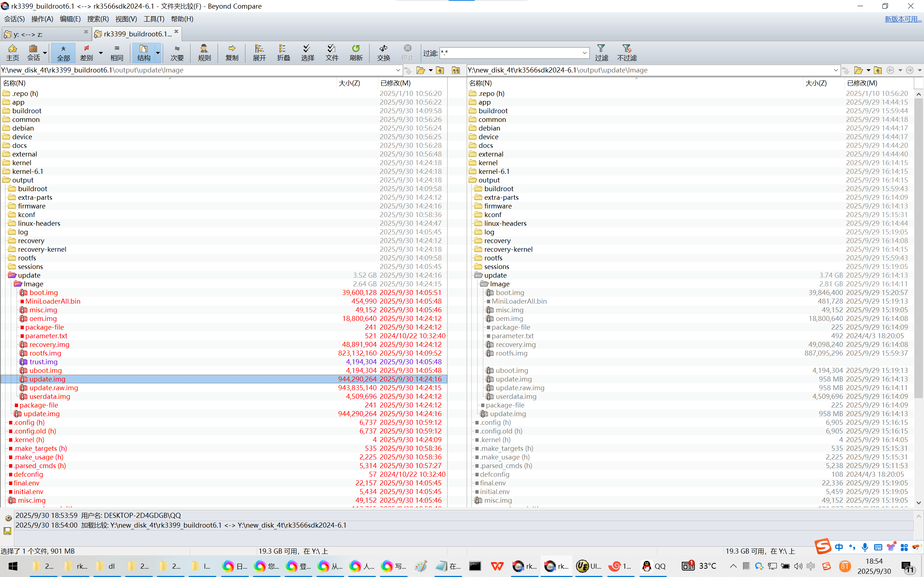Toggle Show Differences (差别) display filter

coord(87,52)
